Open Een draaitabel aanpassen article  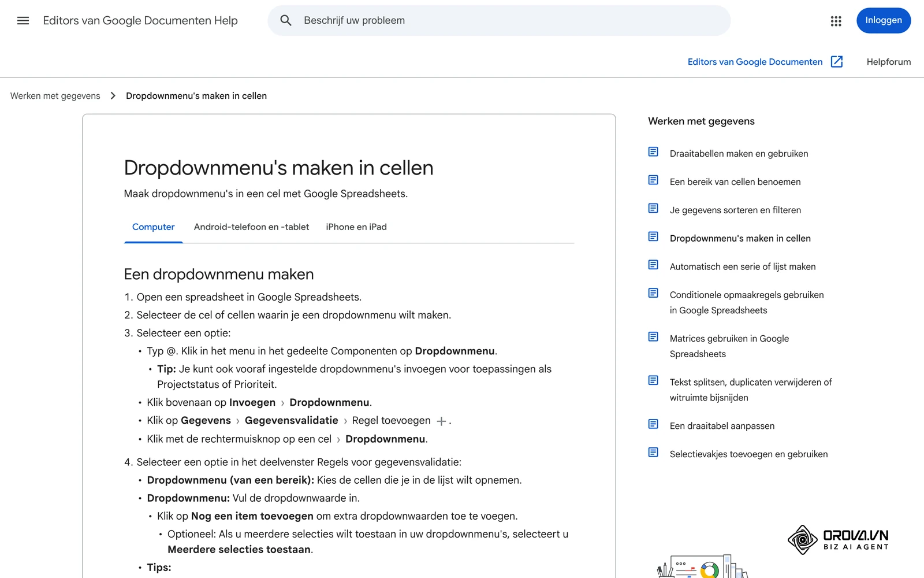tap(722, 426)
